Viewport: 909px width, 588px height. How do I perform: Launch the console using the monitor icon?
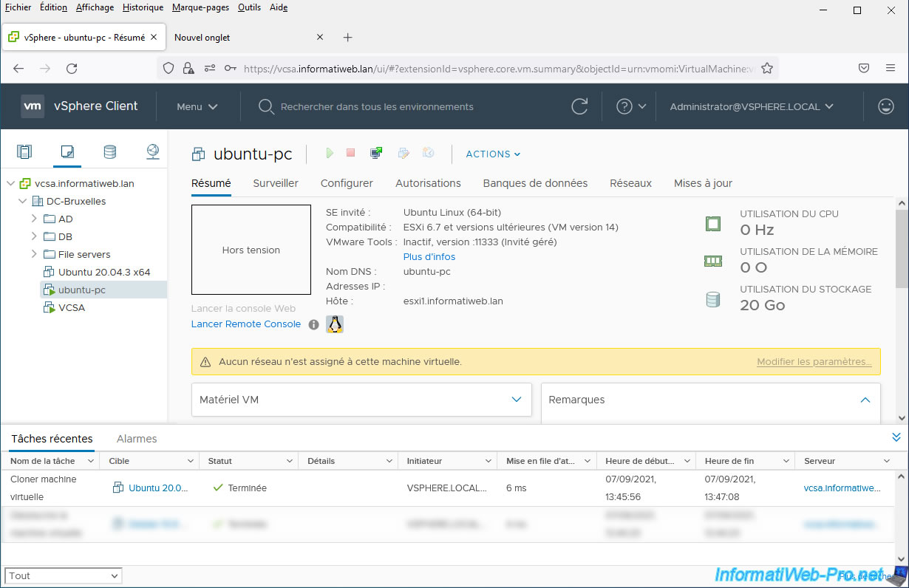click(376, 153)
